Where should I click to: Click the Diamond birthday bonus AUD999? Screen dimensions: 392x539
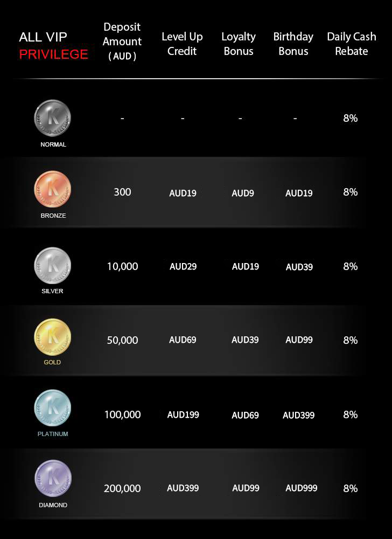[302, 488]
